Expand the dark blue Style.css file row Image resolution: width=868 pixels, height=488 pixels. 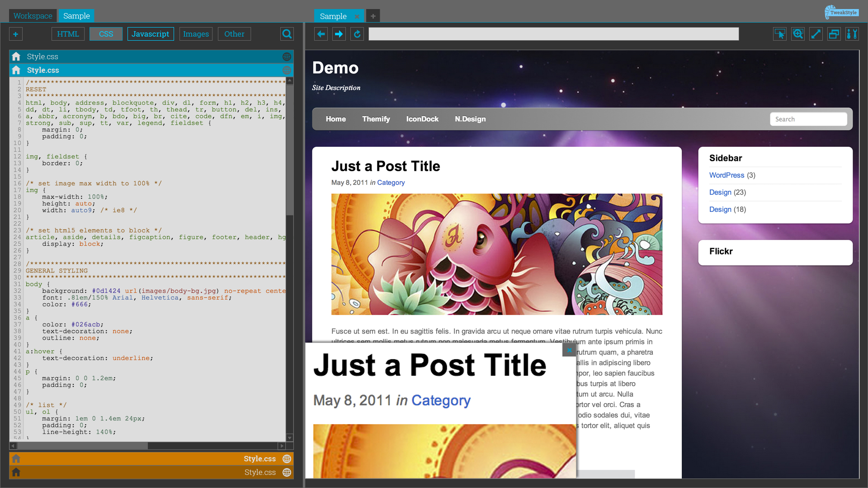coord(151,56)
